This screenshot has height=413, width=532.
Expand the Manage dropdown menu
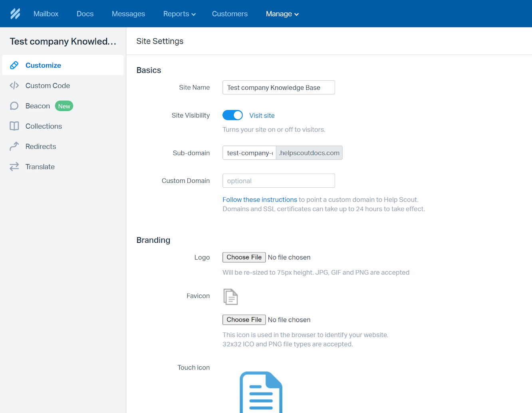282,14
